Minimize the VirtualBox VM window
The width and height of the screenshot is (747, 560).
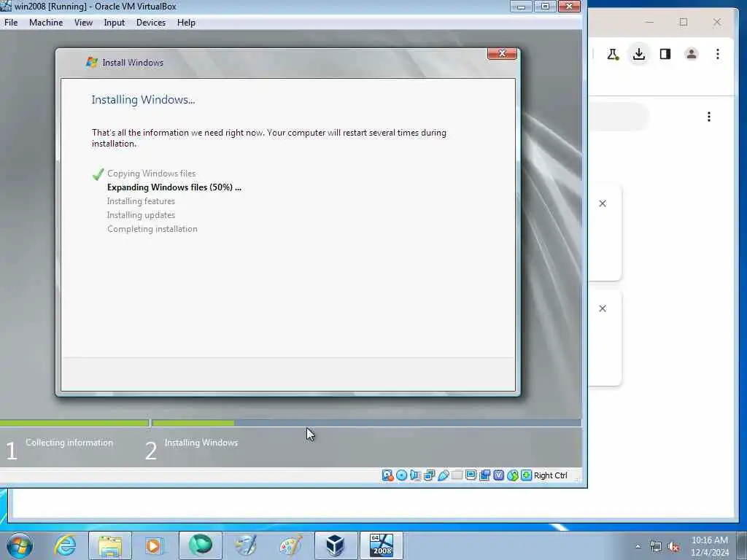[x=521, y=7]
